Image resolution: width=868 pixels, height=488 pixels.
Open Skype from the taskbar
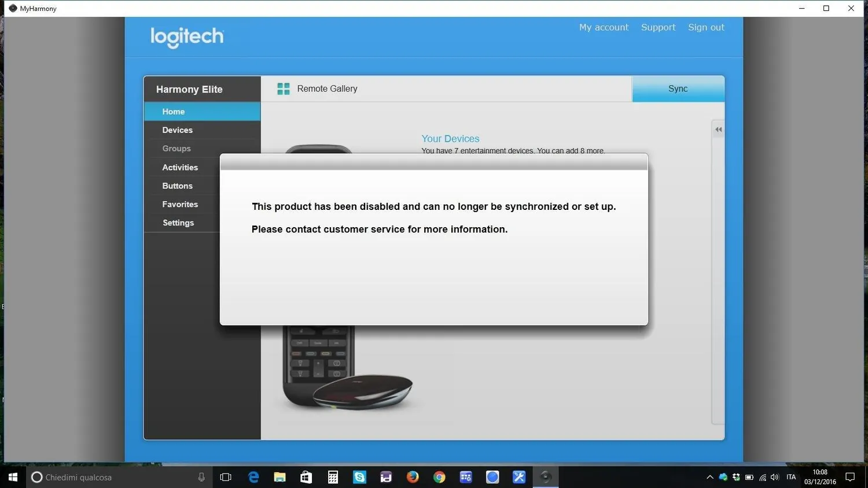click(x=359, y=477)
